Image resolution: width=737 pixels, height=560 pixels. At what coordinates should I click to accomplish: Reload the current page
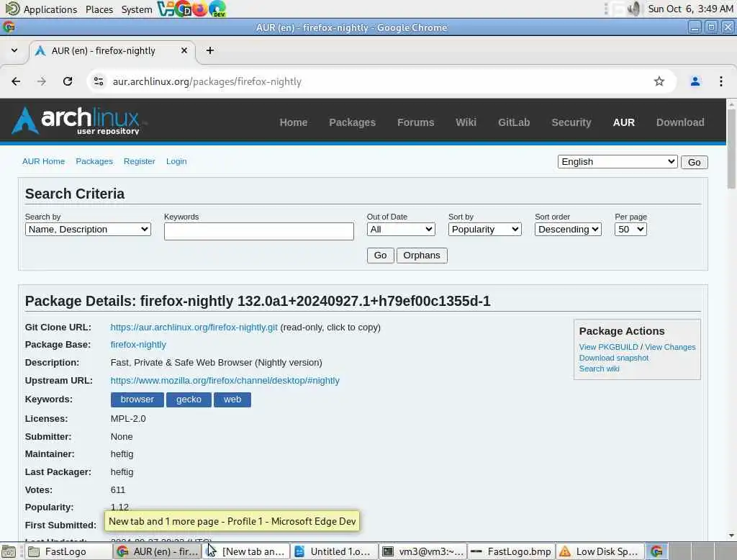pyautogui.click(x=68, y=81)
